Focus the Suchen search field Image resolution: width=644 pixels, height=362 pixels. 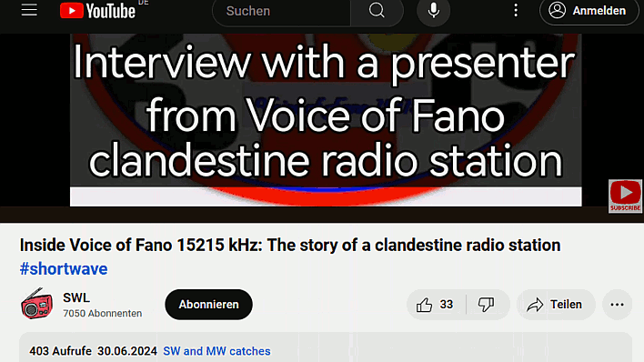(x=281, y=11)
